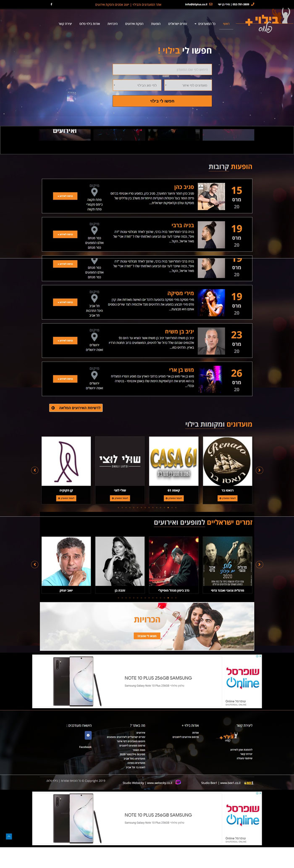Click לרשימת האירועים המלאה button
Screen dimensions: 294x868
(76, 408)
